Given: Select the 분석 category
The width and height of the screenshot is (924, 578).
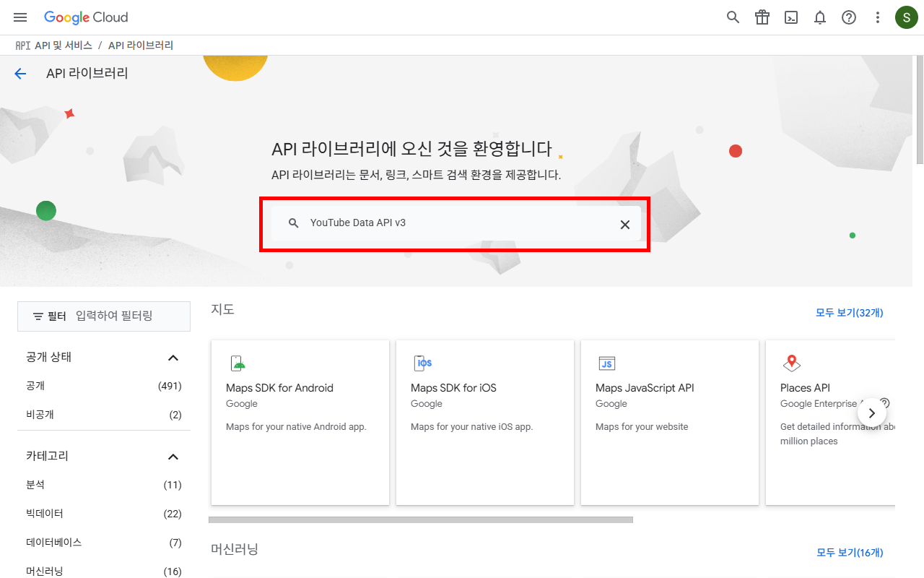Looking at the screenshot, I should 104,485.
